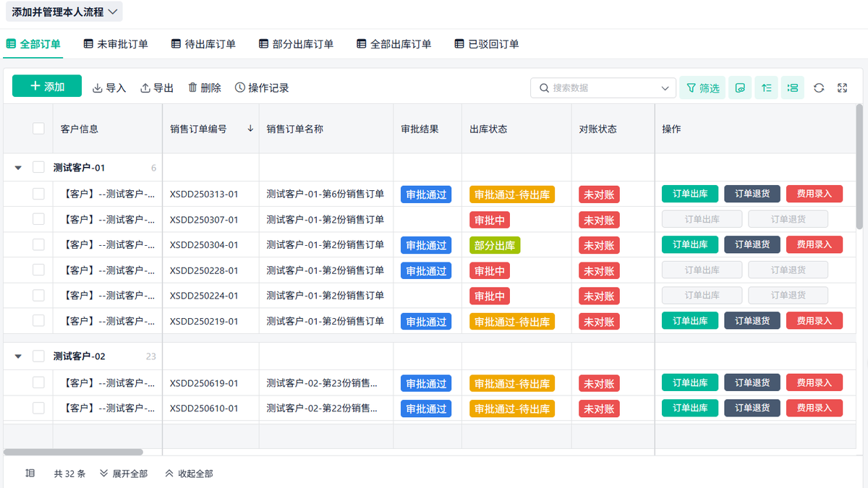Click the refresh icon in the toolbar

click(819, 87)
